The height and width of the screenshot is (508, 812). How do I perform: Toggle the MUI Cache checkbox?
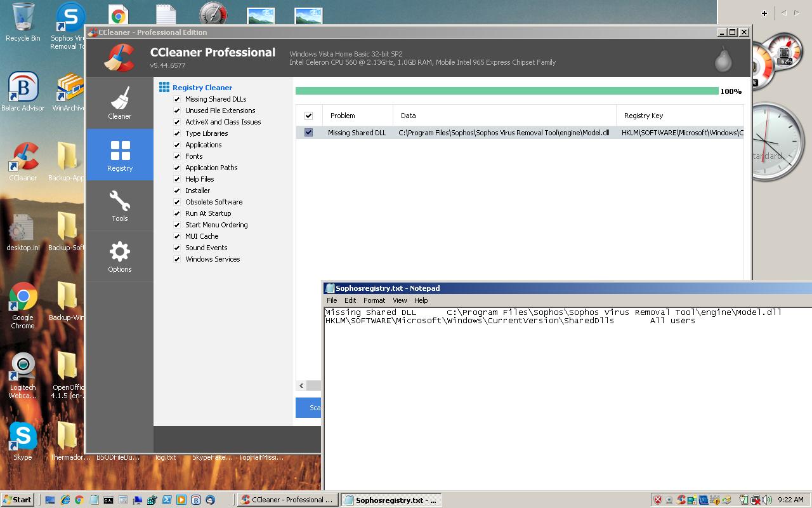click(177, 236)
